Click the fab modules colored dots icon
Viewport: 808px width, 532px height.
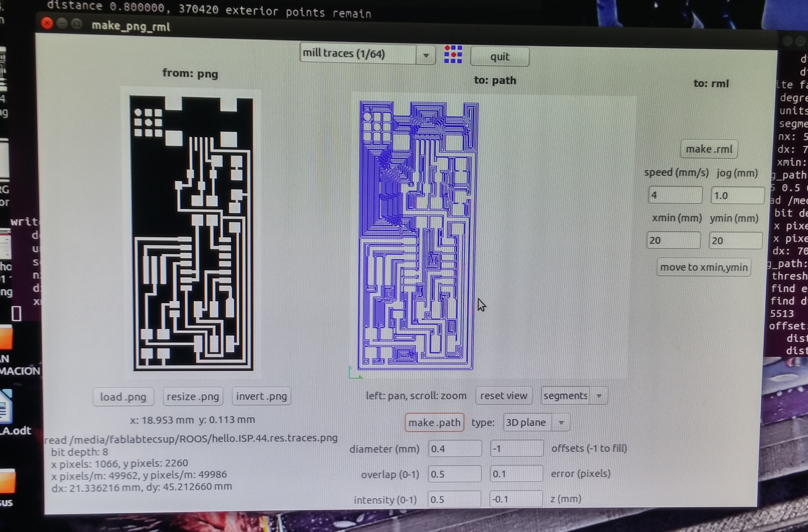click(453, 55)
